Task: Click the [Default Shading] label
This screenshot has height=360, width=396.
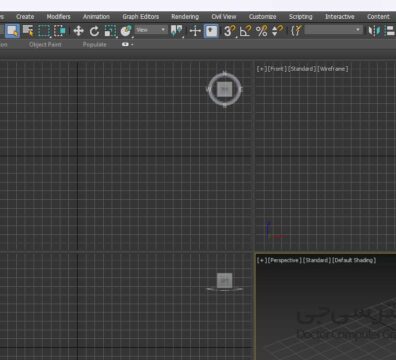Action: (354, 260)
